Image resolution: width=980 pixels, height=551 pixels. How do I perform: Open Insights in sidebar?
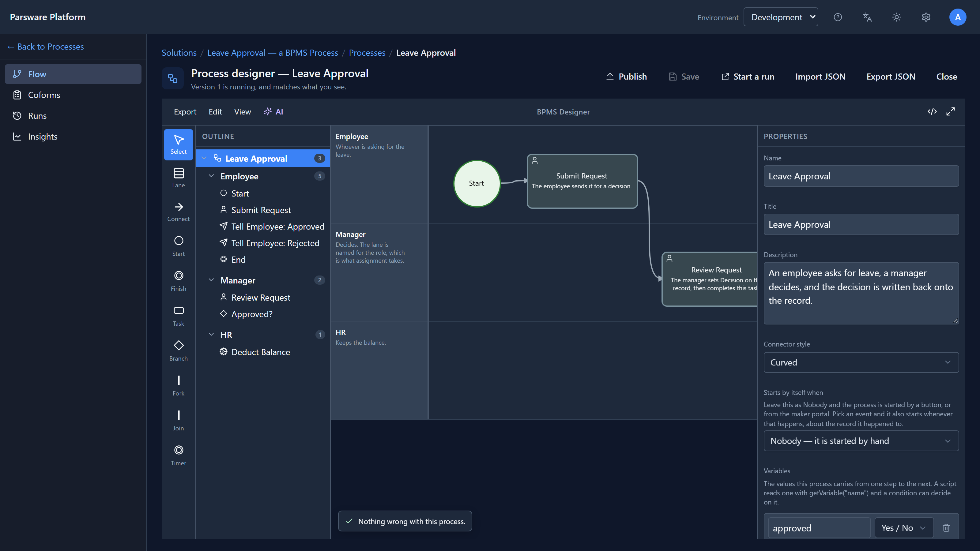[73, 137]
